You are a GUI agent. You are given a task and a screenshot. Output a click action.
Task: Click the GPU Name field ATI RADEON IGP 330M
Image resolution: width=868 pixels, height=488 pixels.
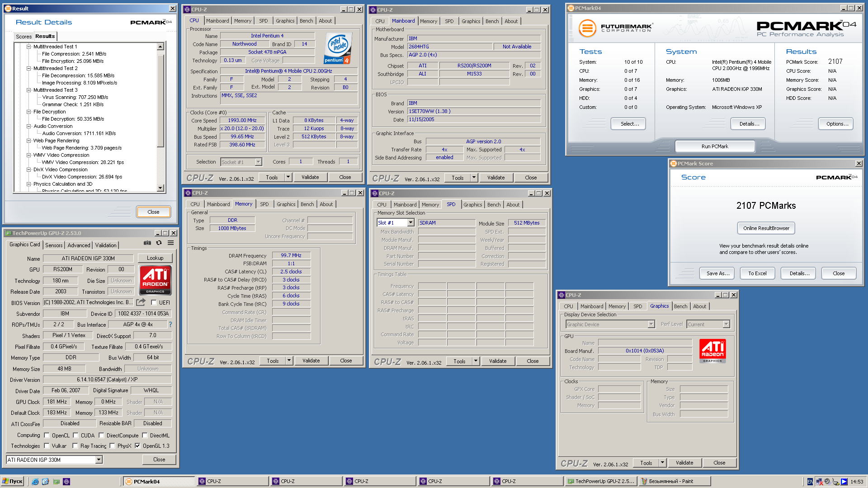pyautogui.click(x=88, y=258)
